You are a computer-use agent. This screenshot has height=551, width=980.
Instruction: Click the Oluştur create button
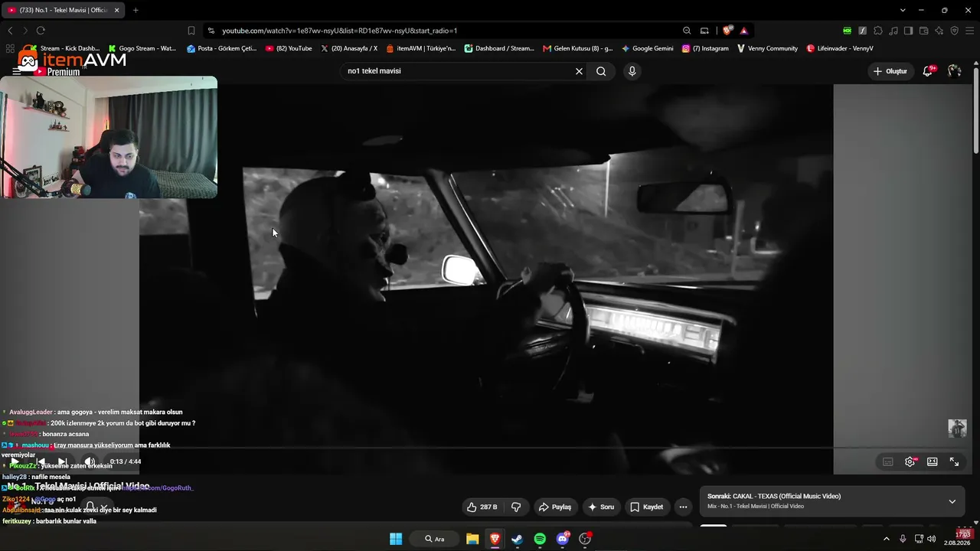tap(891, 71)
